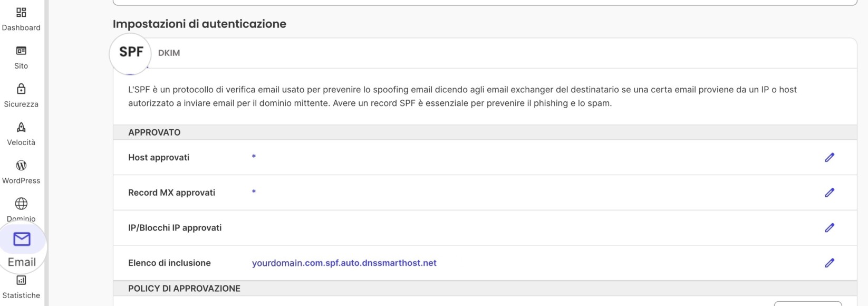Image resolution: width=868 pixels, height=306 pixels.
Task: Open the Sito sidebar icon
Action: pos(21,51)
